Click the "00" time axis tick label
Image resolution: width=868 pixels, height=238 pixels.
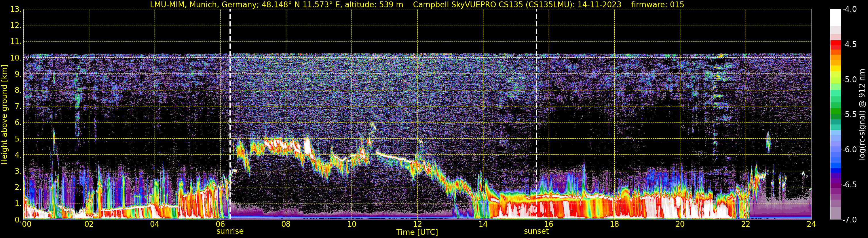(x=26, y=224)
